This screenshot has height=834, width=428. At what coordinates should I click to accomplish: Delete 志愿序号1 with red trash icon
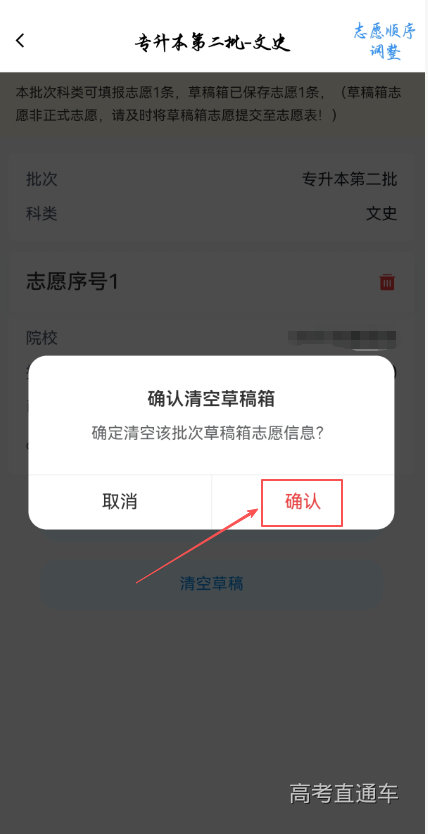[387, 282]
